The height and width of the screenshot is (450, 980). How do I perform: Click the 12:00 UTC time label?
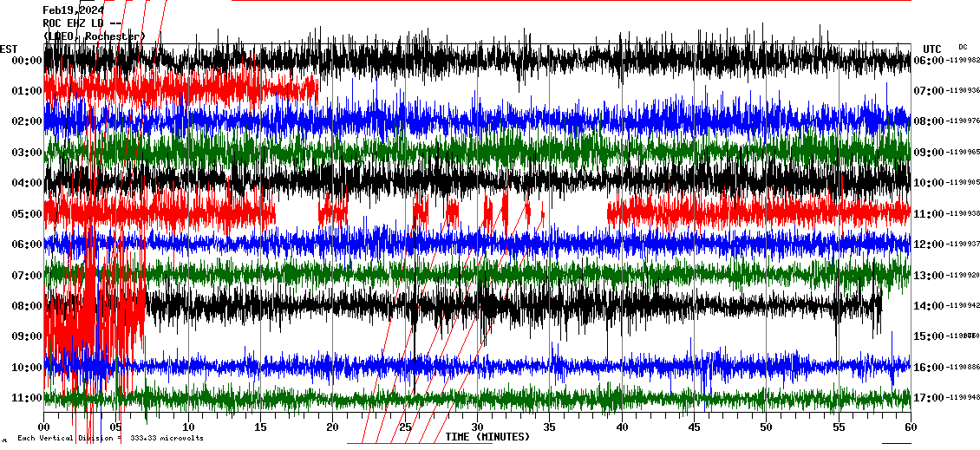click(x=928, y=245)
